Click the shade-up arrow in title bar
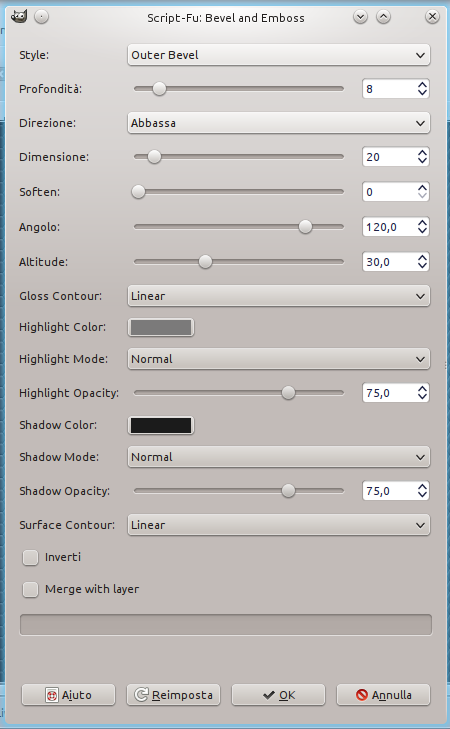 (383, 17)
